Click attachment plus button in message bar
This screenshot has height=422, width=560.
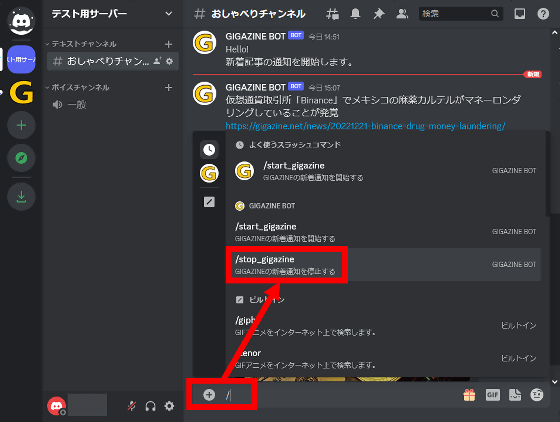(209, 395)
